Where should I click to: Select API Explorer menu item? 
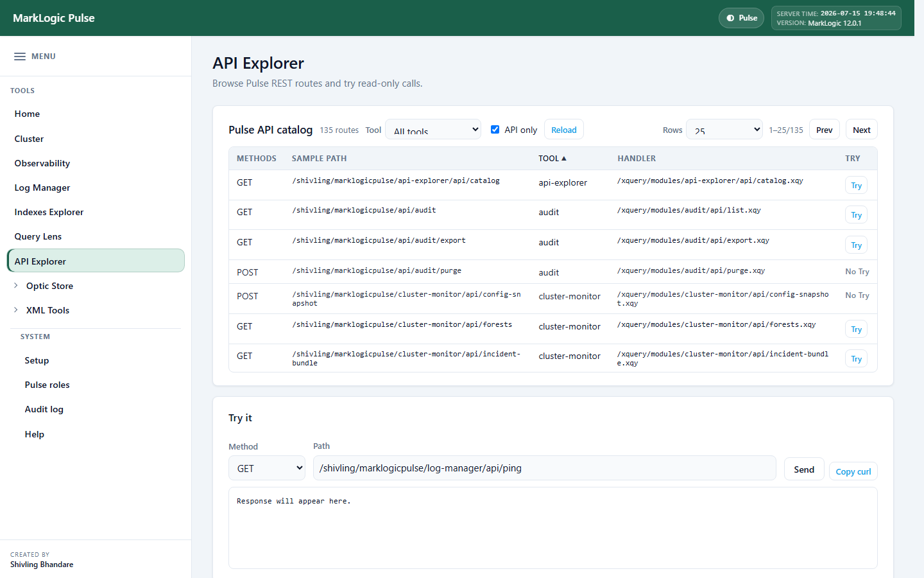(96, 261)
